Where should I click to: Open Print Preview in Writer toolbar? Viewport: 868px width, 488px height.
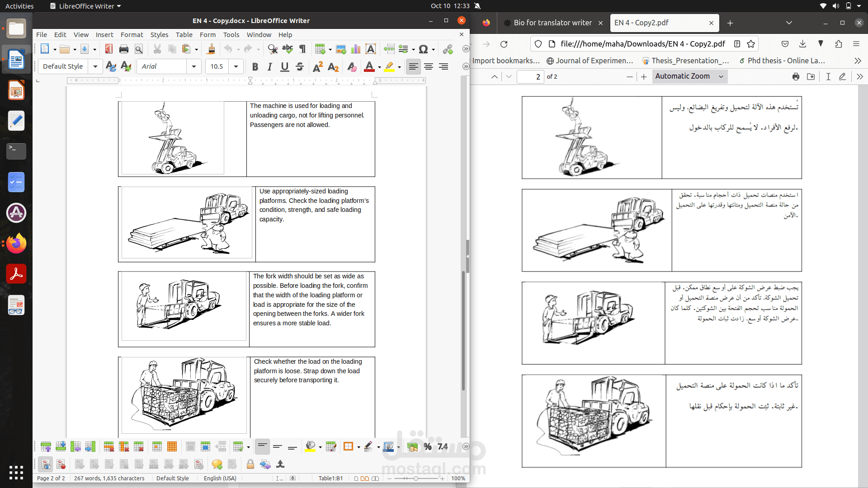[x=139, y=49]
